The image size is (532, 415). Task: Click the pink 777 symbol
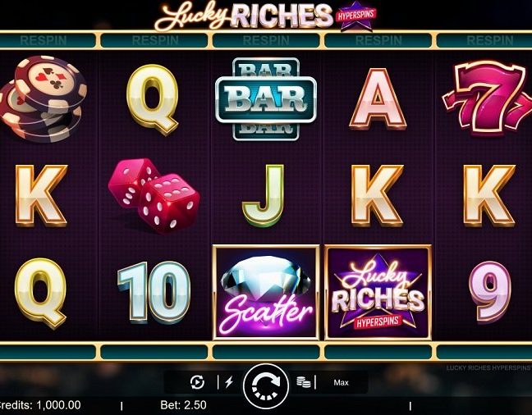point(487,98)
